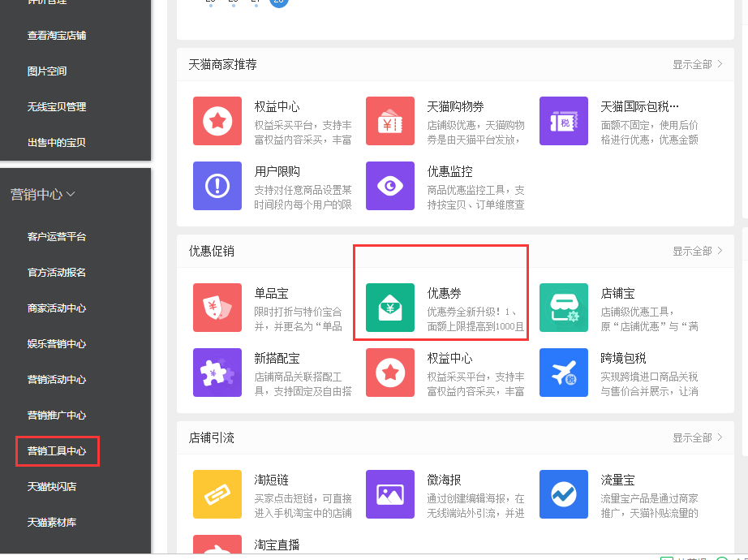Open the 微海报 poster icon
748x560 pixels.
pos(390,494)
